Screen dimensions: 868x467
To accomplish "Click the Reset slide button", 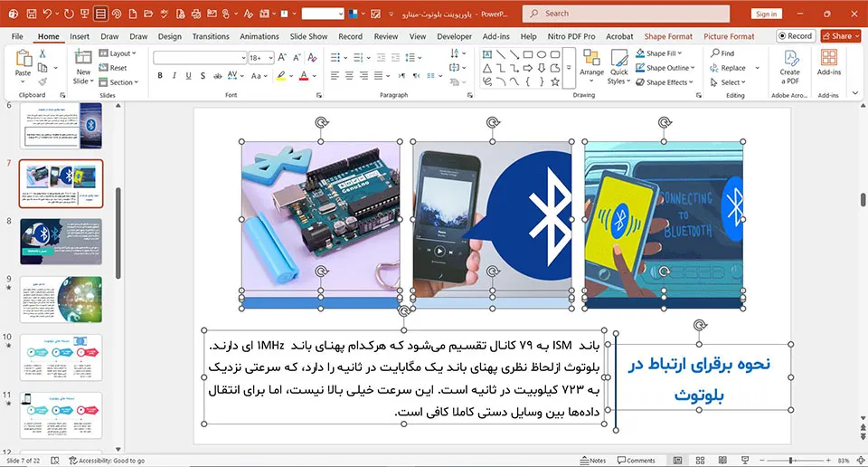I will pyautogui.click(x=113, y=68).
